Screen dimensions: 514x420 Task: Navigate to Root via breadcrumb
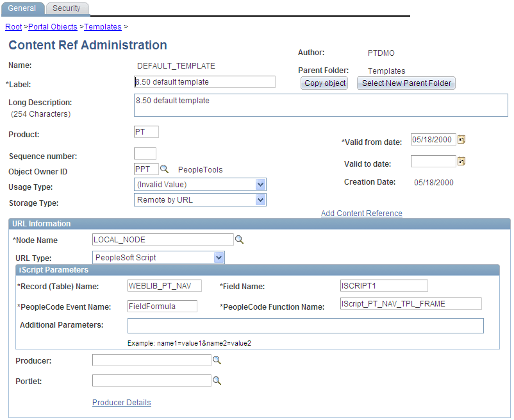coord(13,26)
